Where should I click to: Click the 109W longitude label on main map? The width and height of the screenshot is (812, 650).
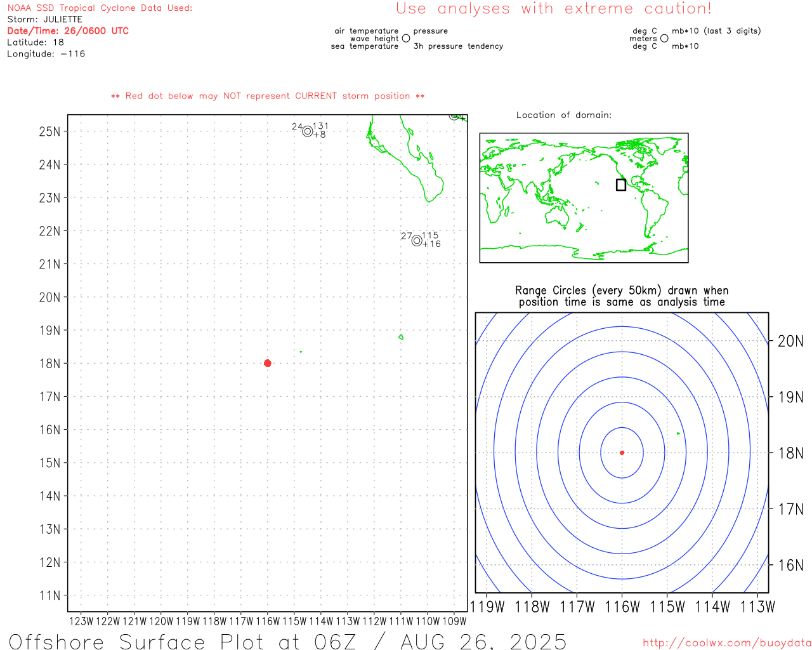click(454, 621)
